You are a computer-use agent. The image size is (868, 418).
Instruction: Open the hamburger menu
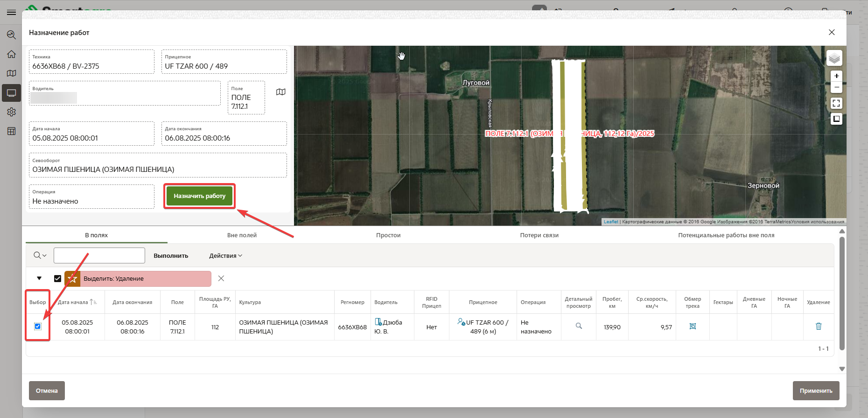coord(11,13)
